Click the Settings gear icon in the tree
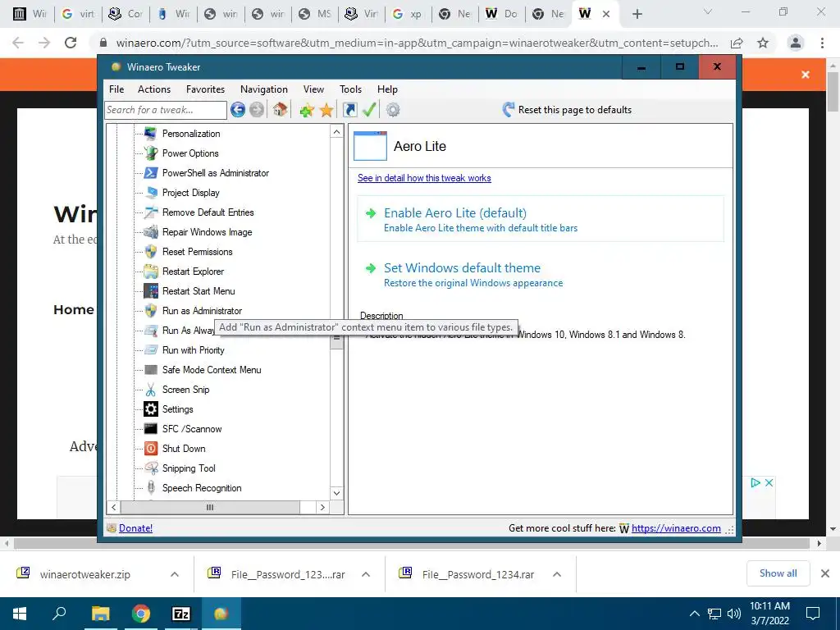Image resolution: width=840 pixels, height=630 pixels. point(151,409)
